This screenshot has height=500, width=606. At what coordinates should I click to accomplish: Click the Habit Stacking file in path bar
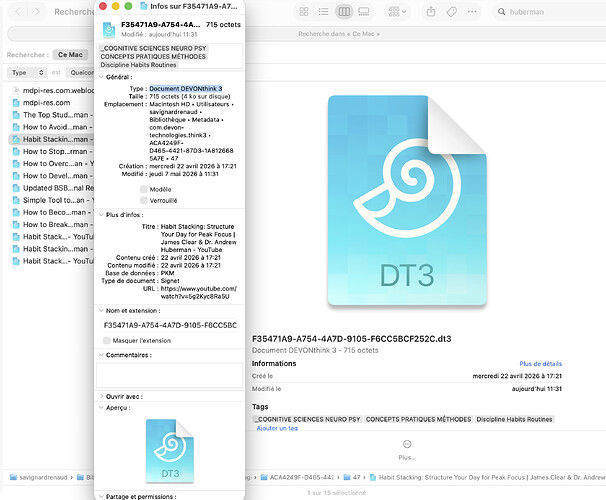(x=488, y=477)
